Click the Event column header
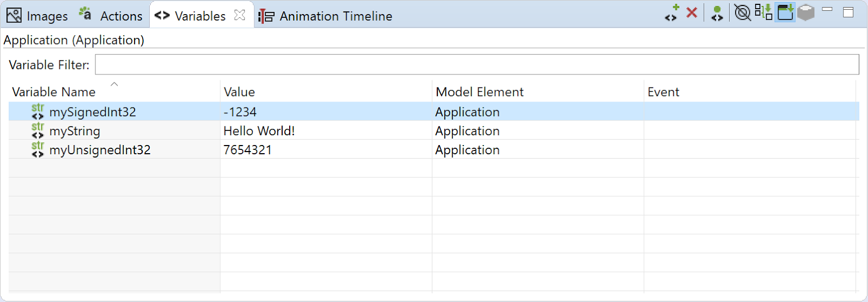868x302 pixels. pos(663,92)
